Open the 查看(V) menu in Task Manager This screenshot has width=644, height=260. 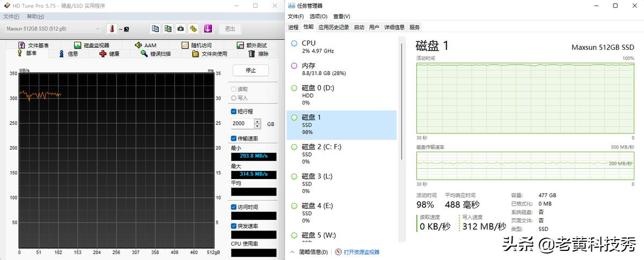(341, 16)
